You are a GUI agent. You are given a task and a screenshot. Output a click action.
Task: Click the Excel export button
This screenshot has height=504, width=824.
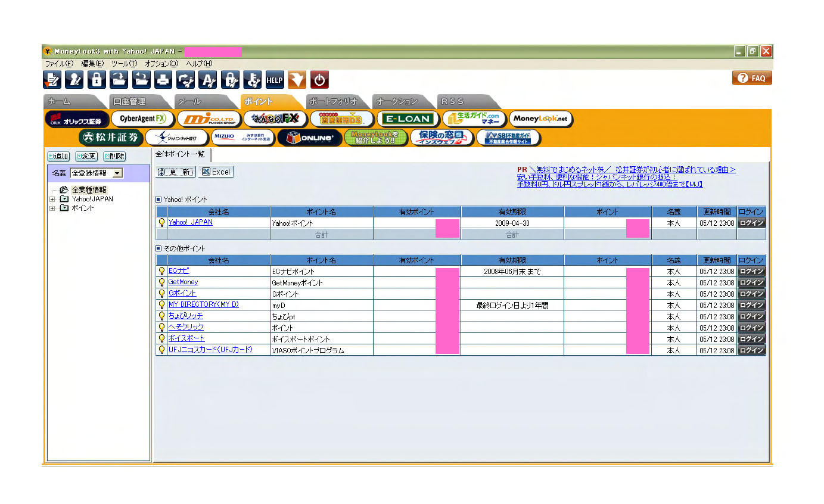coord(216,172)
